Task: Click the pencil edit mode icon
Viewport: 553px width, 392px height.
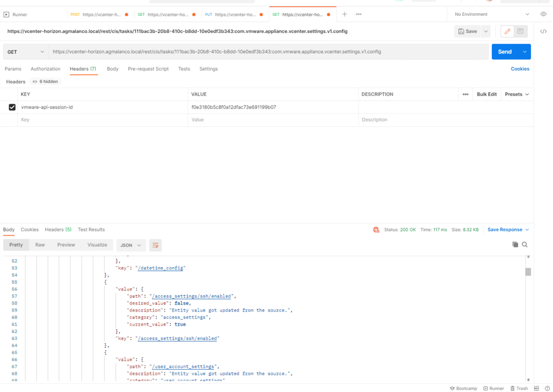Action: [507, 31]
